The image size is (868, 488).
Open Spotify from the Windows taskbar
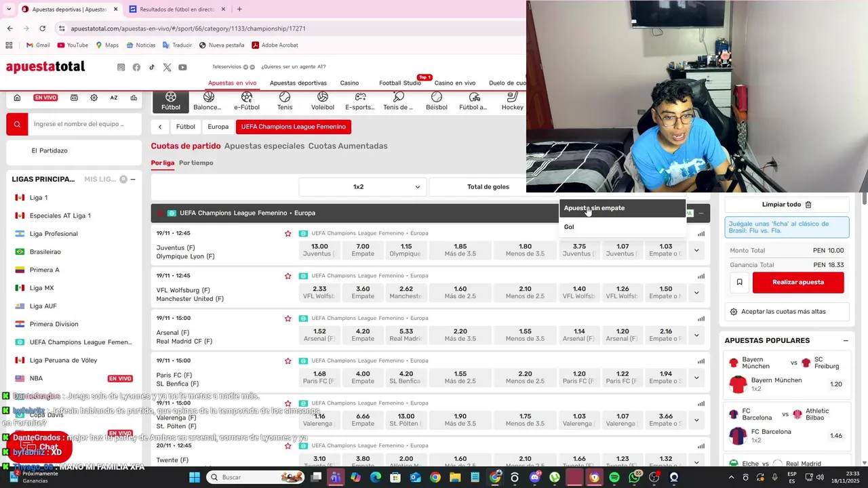(x=614, y=477)
